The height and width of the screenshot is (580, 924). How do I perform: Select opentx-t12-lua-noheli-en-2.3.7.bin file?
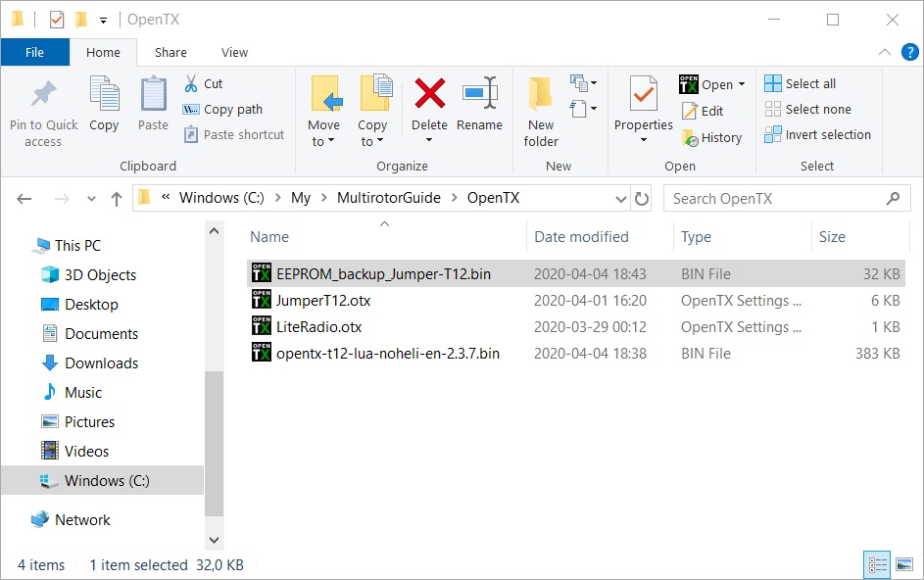[x=576, y=354]
